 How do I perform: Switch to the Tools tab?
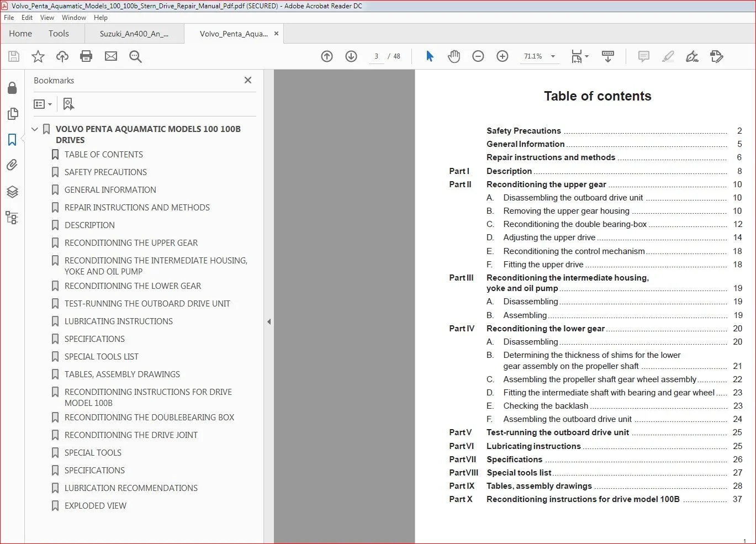click(x=59, y=34)
